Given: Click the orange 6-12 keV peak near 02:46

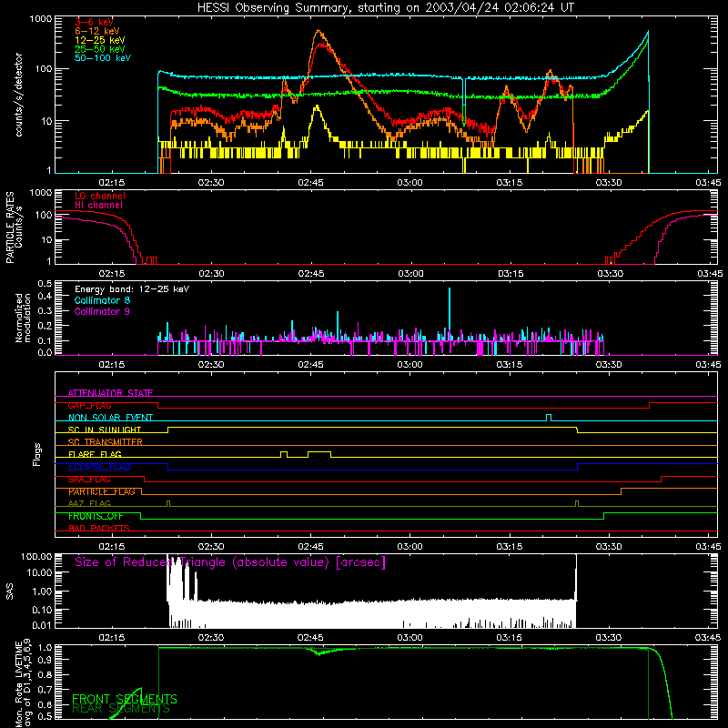Looking at the screenshot, I should [318, 32].
